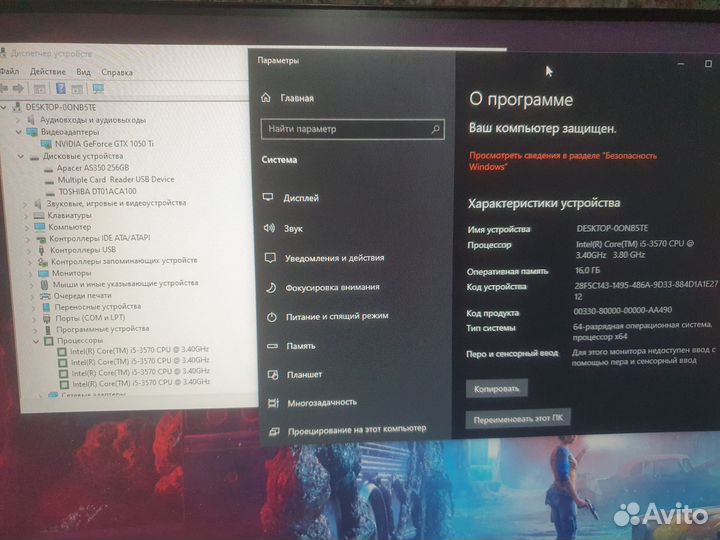Click the Help icon in Device Manager toolbar

pyautogui.click(x=60, y=88)
